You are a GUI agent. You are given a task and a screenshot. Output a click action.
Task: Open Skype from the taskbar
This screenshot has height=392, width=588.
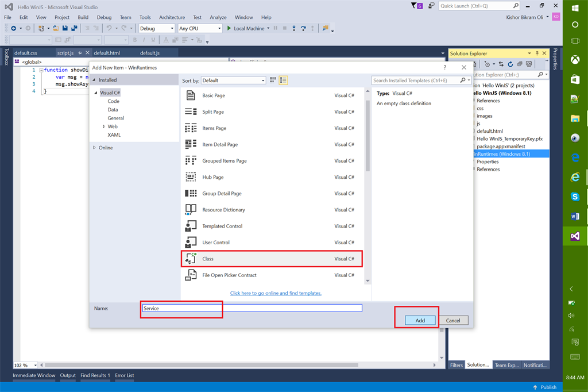pos(575,197)
